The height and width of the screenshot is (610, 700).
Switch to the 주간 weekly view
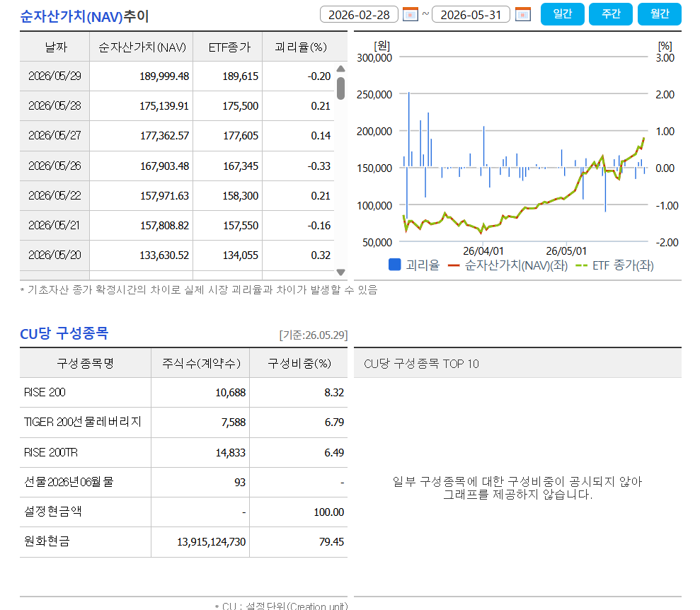(x=611, y=14)
